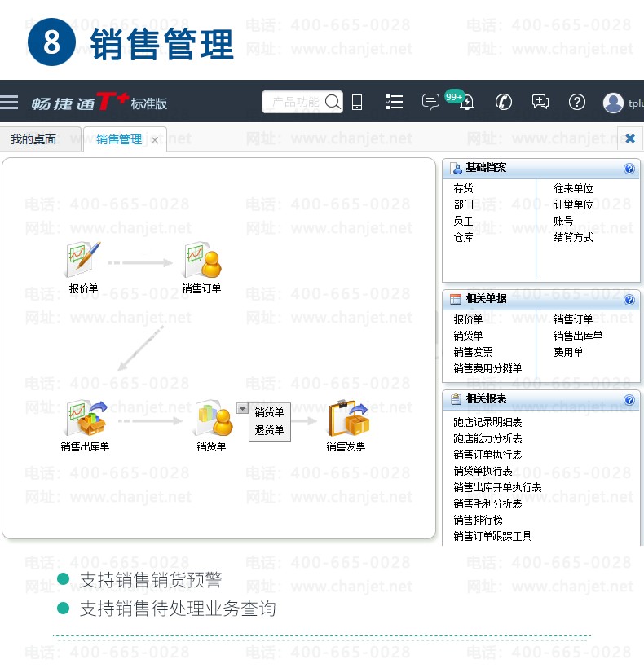Open the notification bell with 99+ badge
The height and width of the screenshot is (668, 644).
click(466, 101)
